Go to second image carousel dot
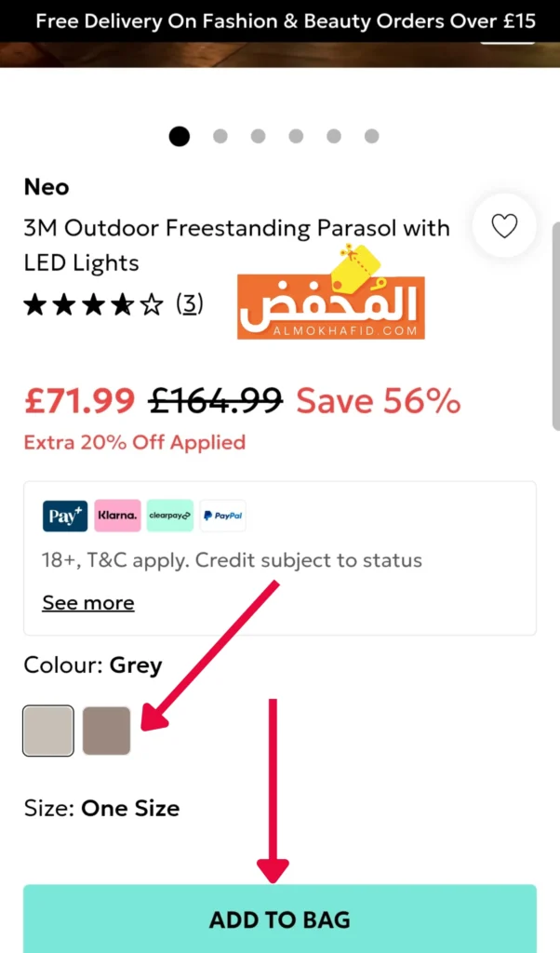This screenshot has height=953, width=560. (x=220, y=136)
